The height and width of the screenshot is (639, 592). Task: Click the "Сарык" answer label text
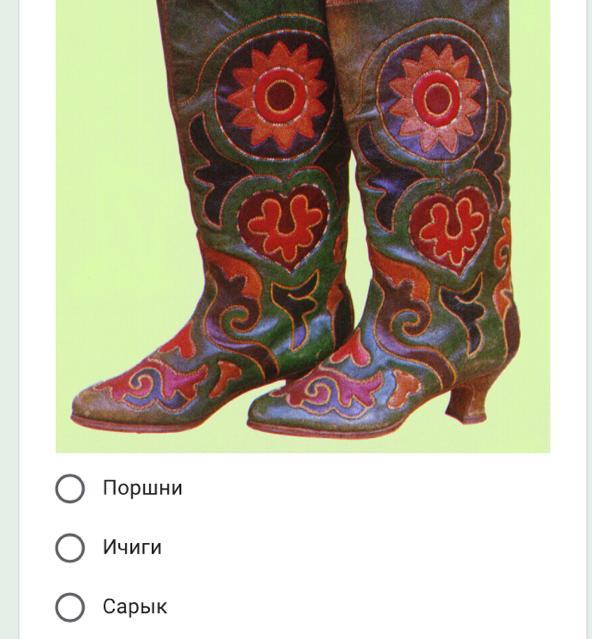(x=135, y=607)
